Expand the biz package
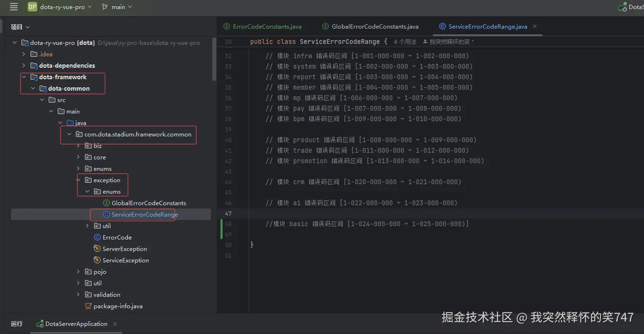This screenshot has width=644, height=334. 78,146
